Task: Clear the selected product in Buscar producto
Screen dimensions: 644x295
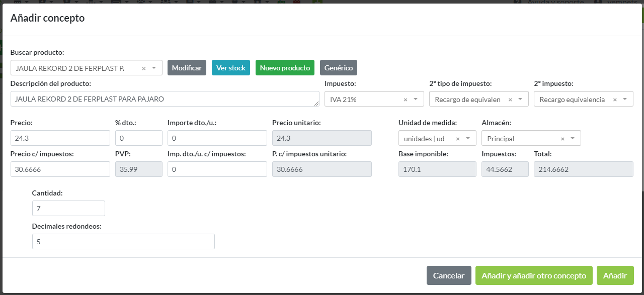Action: tap(143, 68)
